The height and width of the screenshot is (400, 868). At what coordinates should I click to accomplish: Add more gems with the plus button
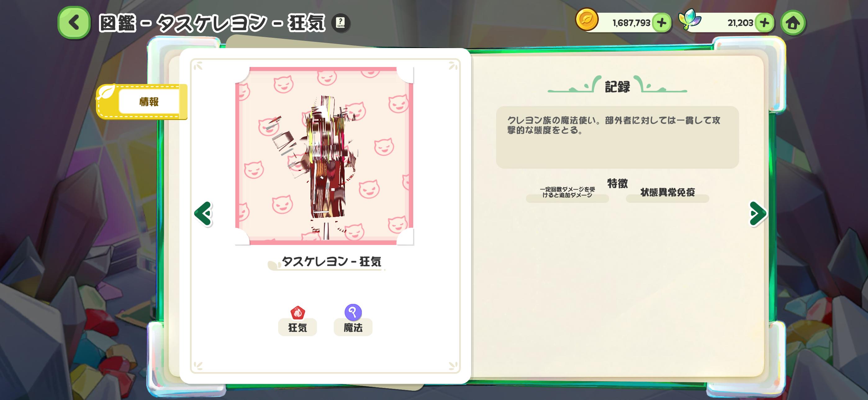tap(764, 23)
